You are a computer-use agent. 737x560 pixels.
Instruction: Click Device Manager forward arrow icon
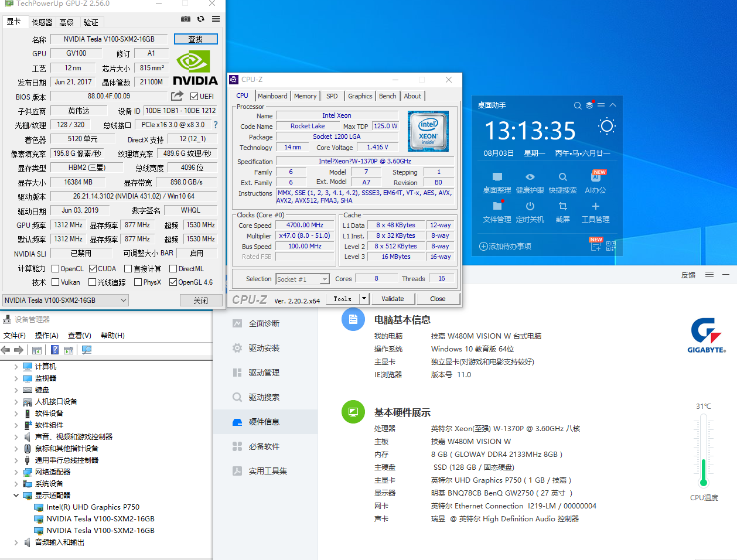pyautogui.click(x=19, y=350)
